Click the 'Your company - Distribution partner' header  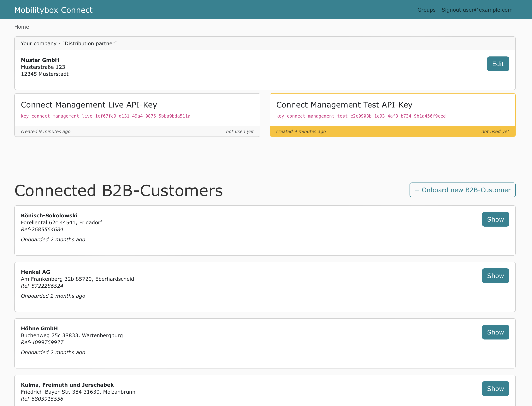click(69, 43)
